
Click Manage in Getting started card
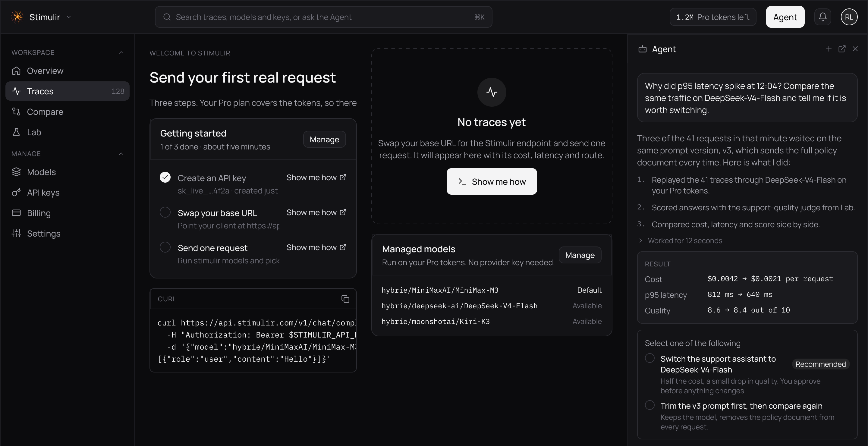pyautogui.click(x=324, y=140)
